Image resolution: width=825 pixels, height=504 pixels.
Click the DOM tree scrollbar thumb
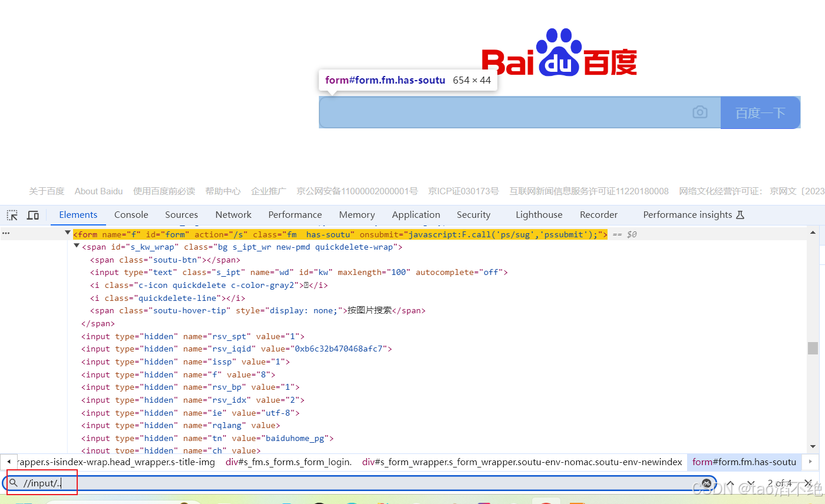(813, 348)
